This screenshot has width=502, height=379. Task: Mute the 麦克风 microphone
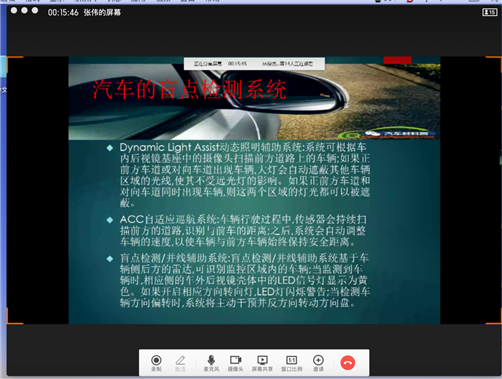pos(211,363)
